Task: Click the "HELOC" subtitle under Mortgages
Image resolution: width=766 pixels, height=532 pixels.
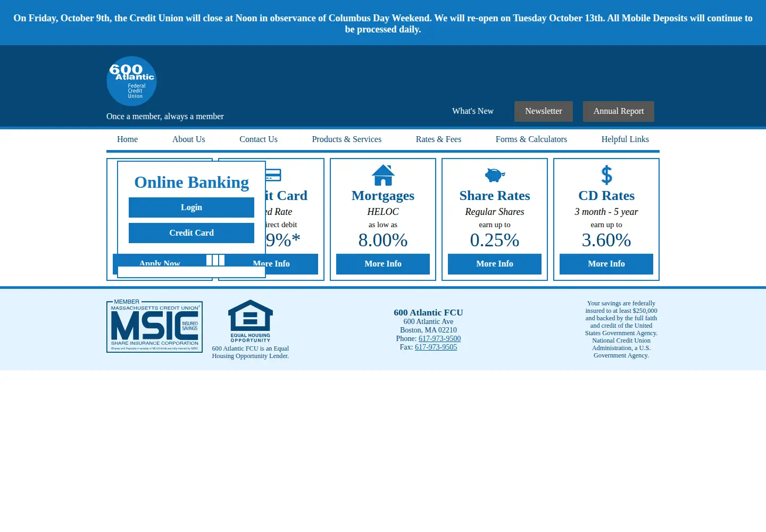Action: pos(383,212)
